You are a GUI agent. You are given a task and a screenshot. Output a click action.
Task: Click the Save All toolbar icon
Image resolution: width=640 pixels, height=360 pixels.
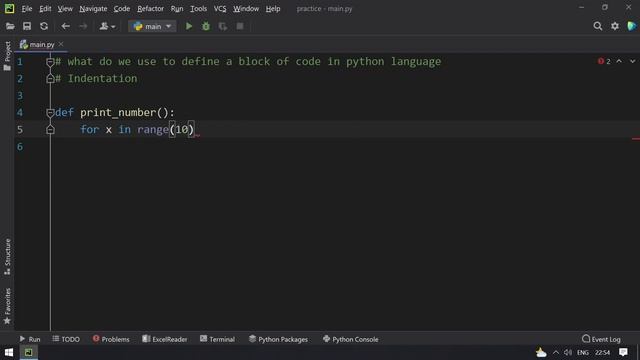(27, 27)
